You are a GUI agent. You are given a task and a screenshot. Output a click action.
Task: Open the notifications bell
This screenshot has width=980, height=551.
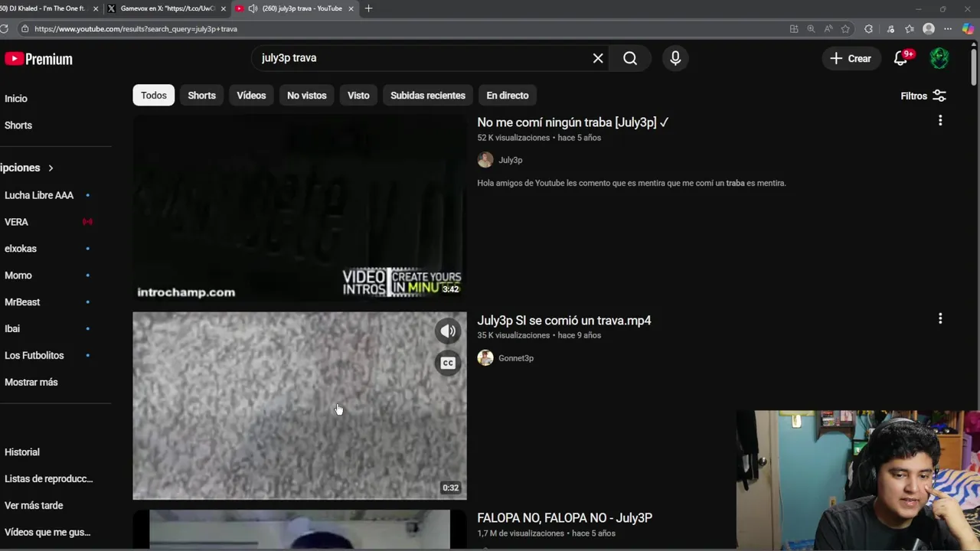(901, 58)
